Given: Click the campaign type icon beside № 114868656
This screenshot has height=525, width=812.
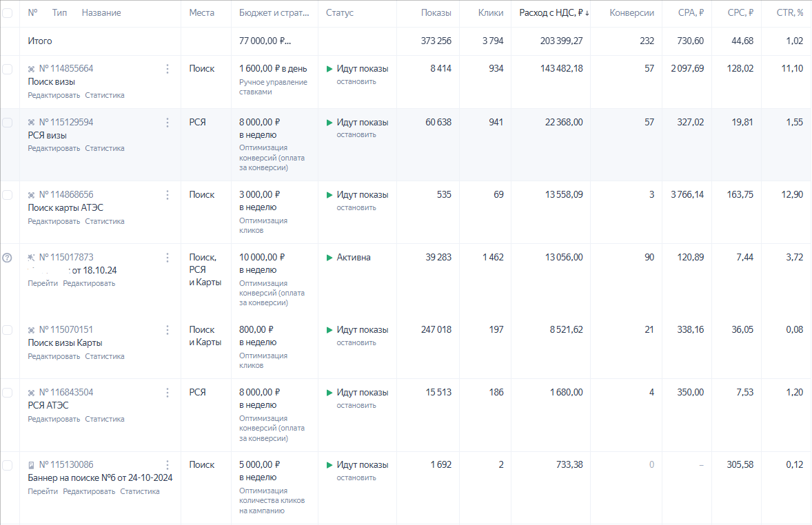Looking at the screenshot, I should (32, 195).
